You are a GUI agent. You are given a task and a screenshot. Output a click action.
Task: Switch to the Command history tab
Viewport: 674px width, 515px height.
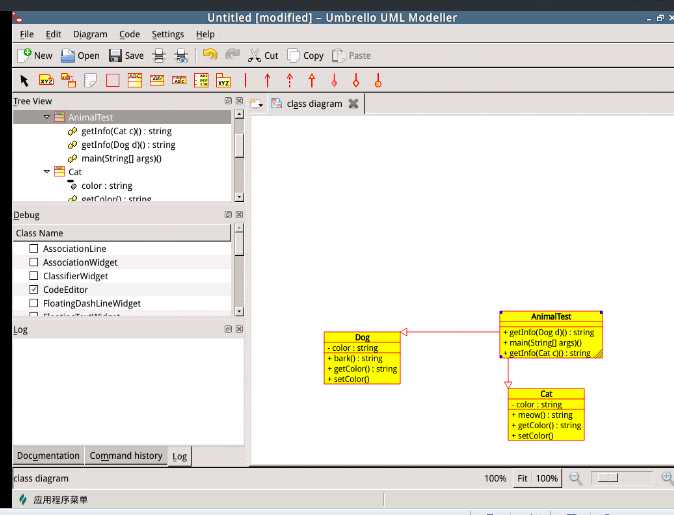(x=126, y=456)
